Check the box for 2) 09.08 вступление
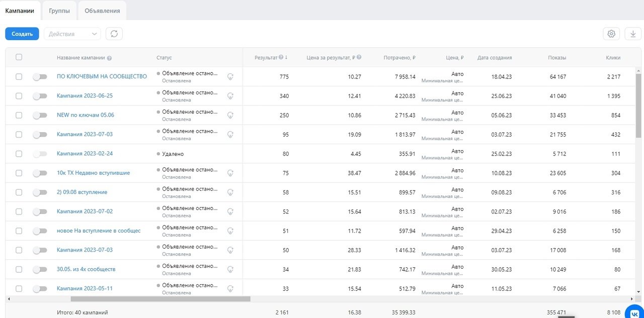The width and height of the screenshot is (644, 318). tap(19, 192)
